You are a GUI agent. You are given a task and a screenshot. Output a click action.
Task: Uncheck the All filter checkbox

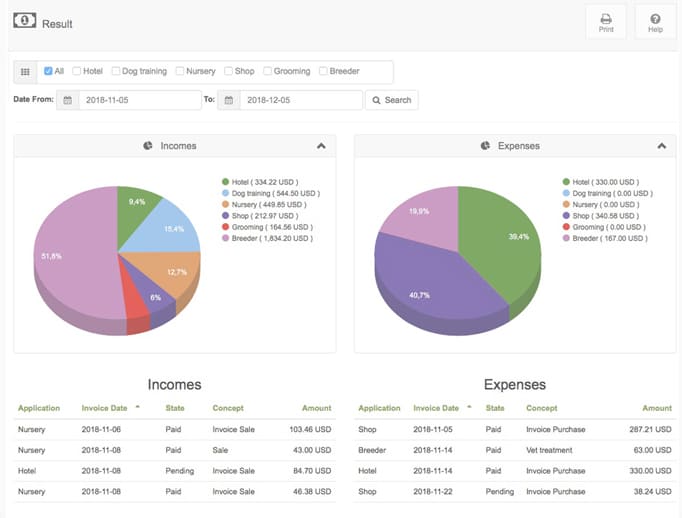48,71
